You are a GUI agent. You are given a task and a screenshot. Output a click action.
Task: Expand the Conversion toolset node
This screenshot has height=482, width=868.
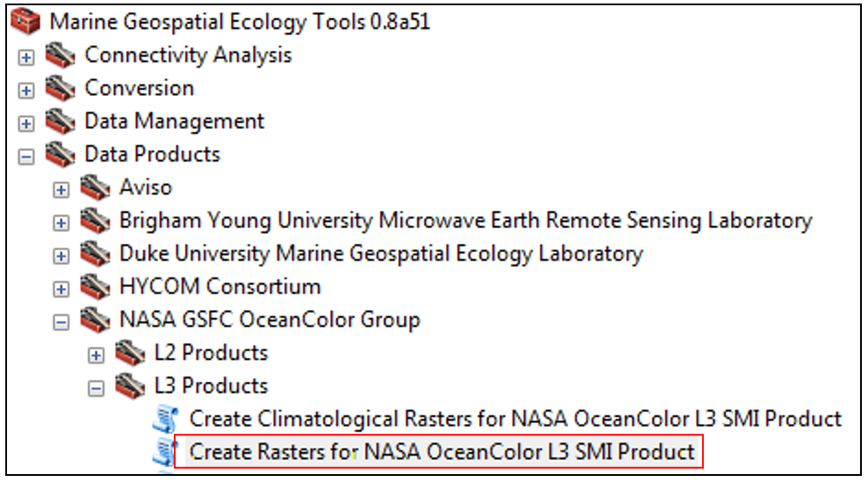click(26, 90)
